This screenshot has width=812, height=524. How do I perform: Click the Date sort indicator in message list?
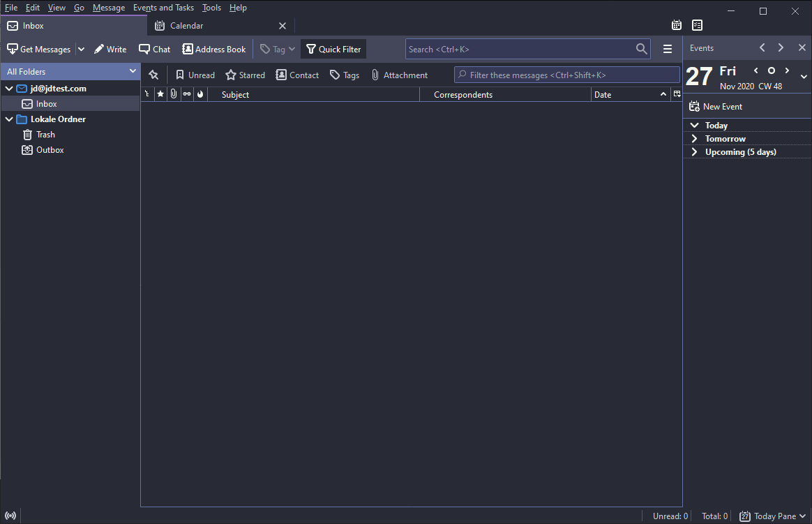pyautogui.click(x=663, y=94)
